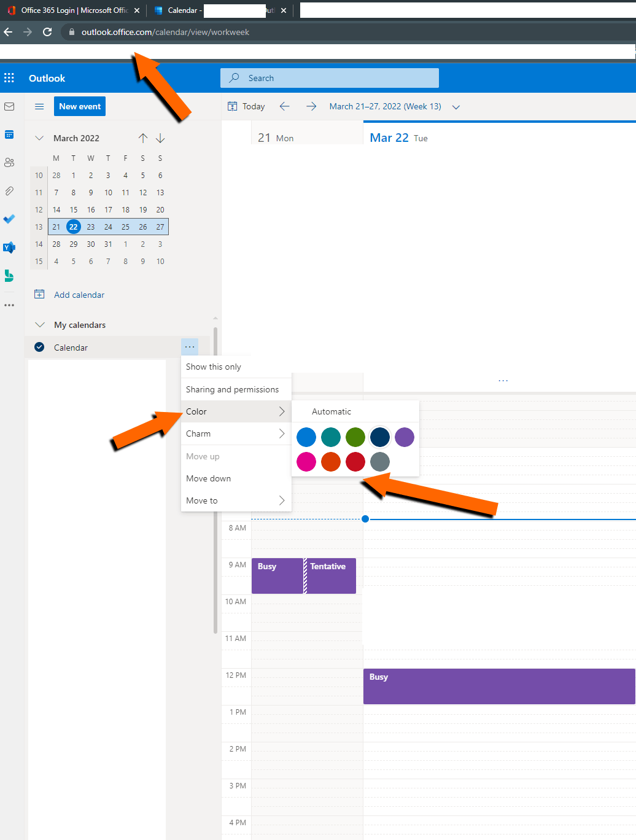Pick the dark navy color swatch
Screen dimensions: 636x840
(380, 437)
